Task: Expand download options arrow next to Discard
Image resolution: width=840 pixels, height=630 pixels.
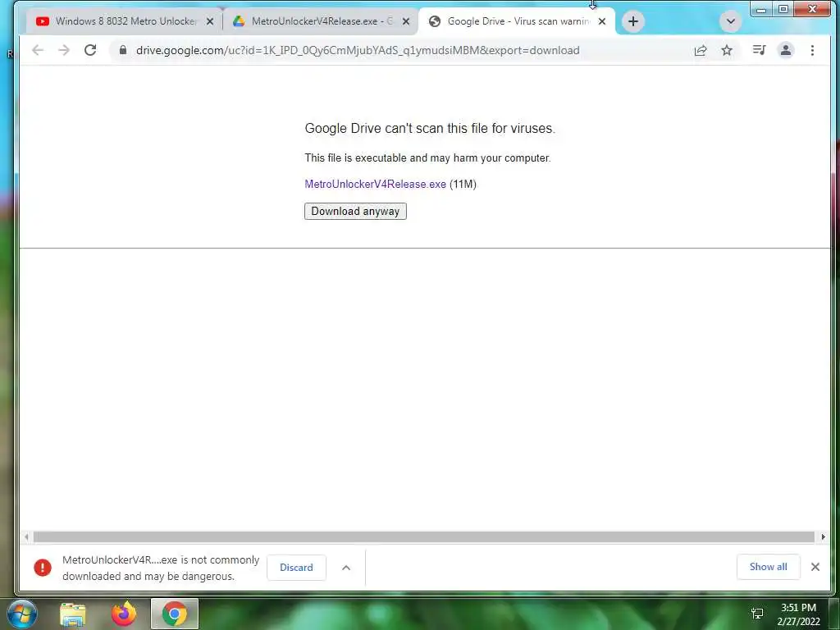Action: (x=346, y=568)
